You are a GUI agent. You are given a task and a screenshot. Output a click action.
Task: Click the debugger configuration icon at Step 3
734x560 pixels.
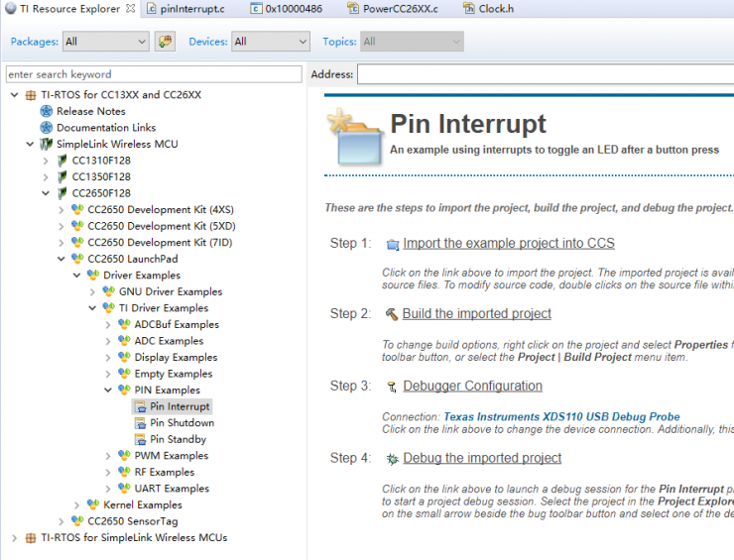pos(392,387)
